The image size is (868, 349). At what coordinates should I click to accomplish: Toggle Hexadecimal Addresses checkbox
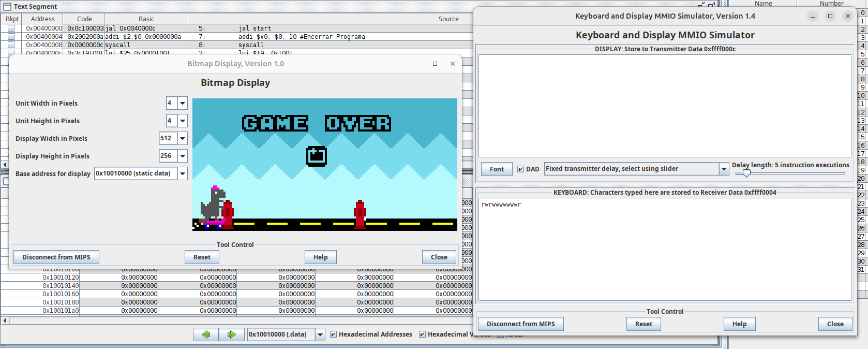click(333, 335)
